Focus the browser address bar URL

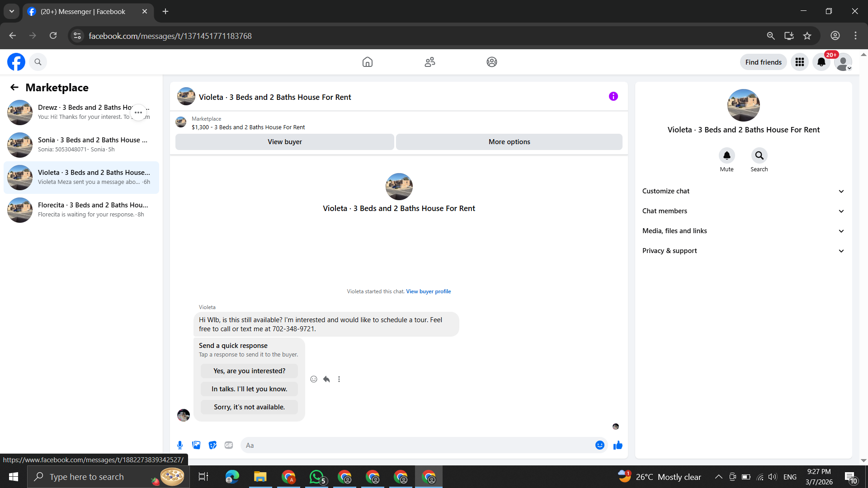tap(170, 36)
